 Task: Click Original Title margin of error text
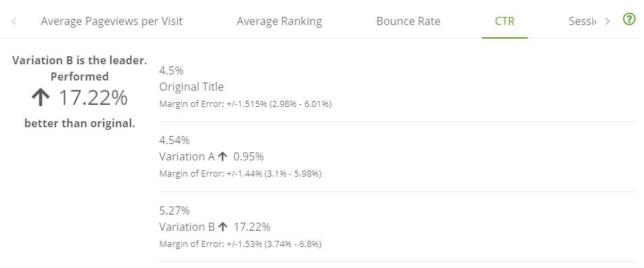point(245,104)
